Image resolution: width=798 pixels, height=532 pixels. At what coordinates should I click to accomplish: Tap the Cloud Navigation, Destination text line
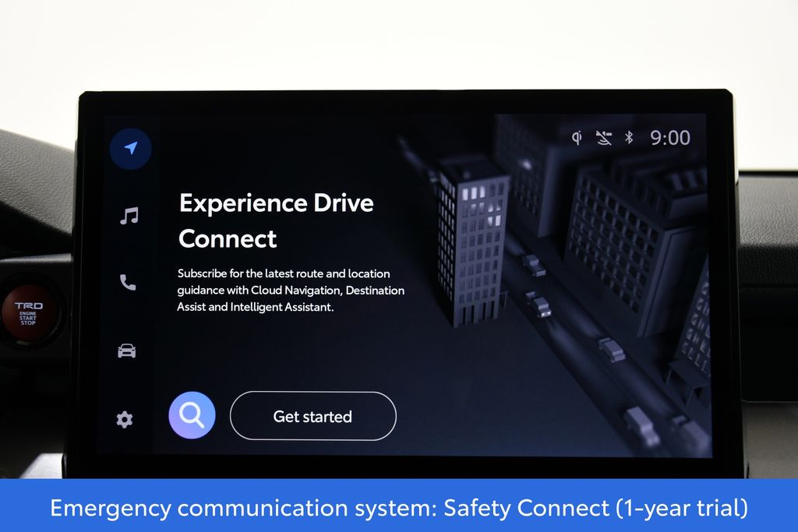pyautogui.click(x=328, y=291)
